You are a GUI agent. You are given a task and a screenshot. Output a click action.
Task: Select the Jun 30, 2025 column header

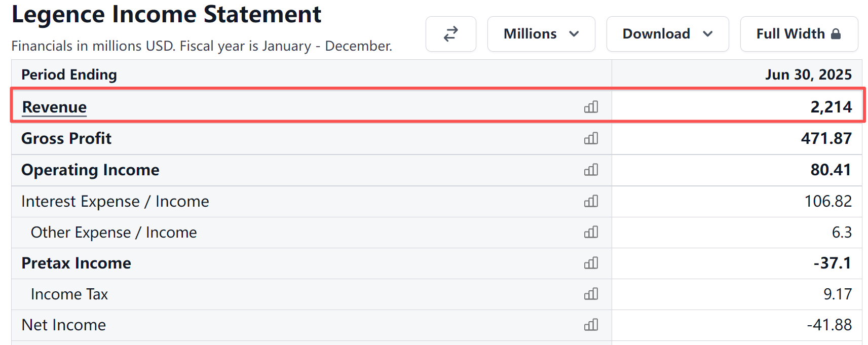click(808, 74)
